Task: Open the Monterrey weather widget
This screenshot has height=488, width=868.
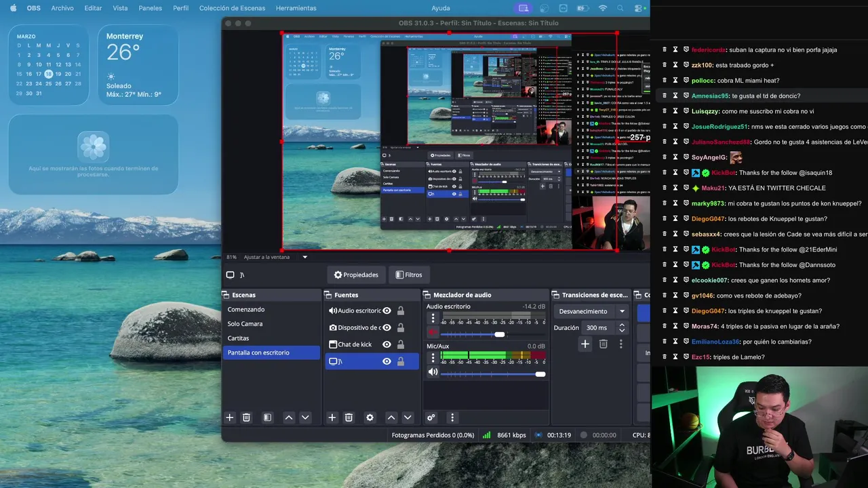Action: click(138, 65)
